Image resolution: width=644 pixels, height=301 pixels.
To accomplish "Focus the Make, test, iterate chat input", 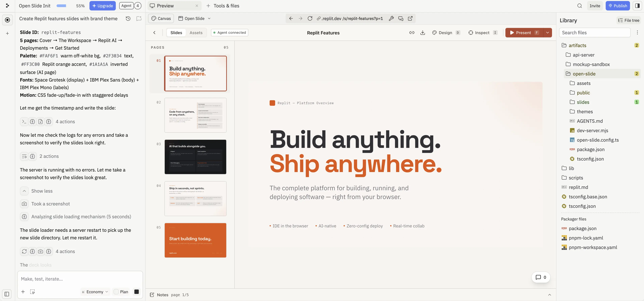I will (80, 279).
